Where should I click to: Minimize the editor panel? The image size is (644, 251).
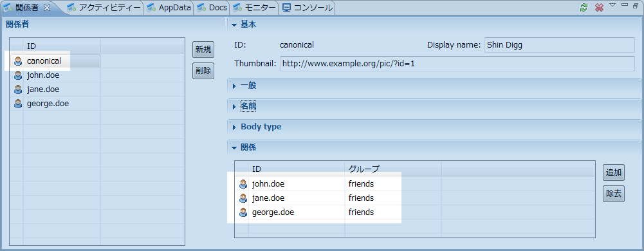pyautogui.click(x=625, y=5)
